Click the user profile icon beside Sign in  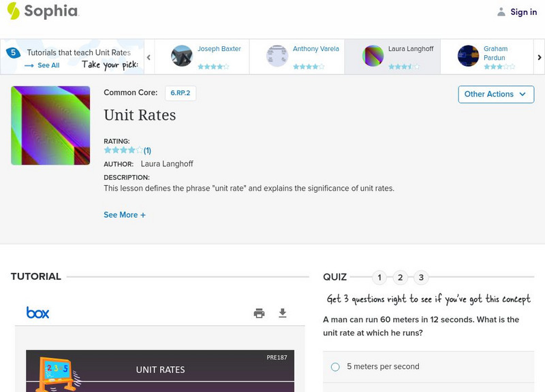click(501, 12)
